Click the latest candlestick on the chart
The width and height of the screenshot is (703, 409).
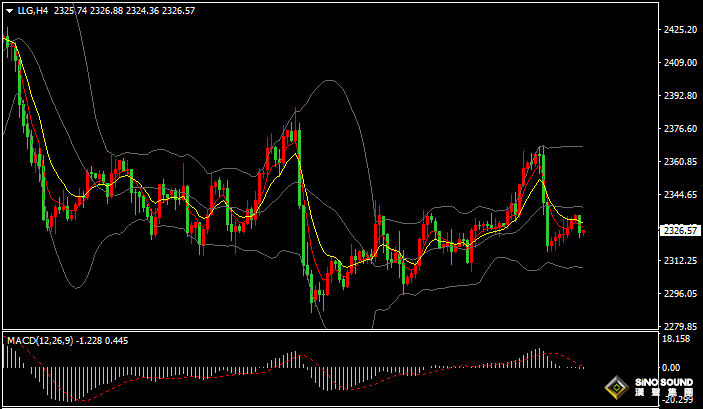[x=583, y=232]
